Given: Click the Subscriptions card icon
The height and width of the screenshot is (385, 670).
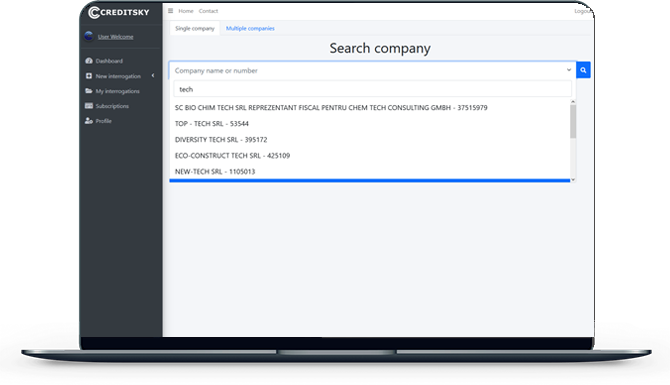Looking at the screenshot, I should point(89,106).
